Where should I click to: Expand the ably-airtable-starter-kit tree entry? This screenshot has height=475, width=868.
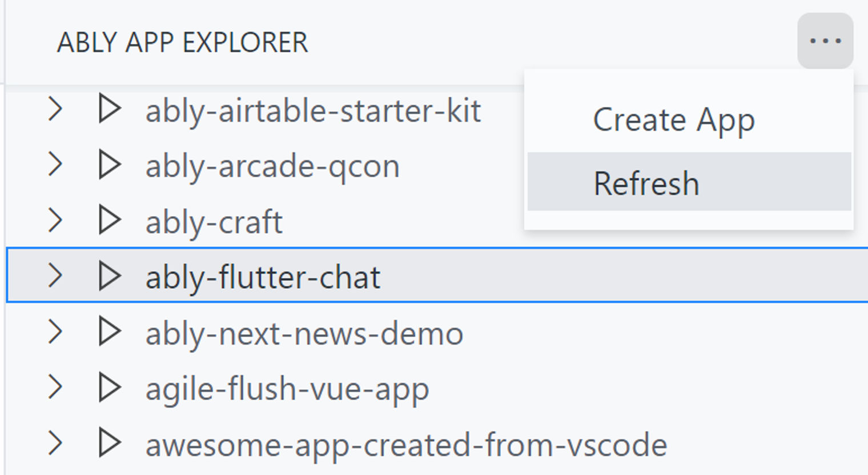pyautogui.click(x=55, y=110)
